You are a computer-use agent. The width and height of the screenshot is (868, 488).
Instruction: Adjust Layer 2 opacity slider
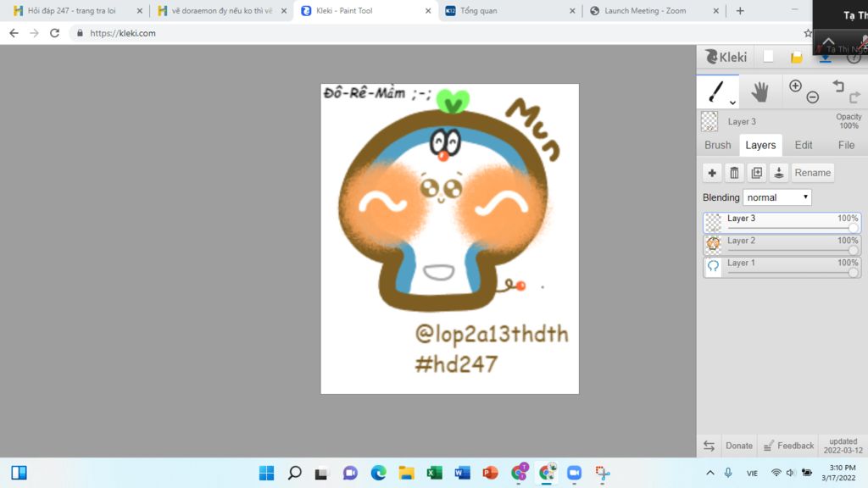(x=793, y=250)
